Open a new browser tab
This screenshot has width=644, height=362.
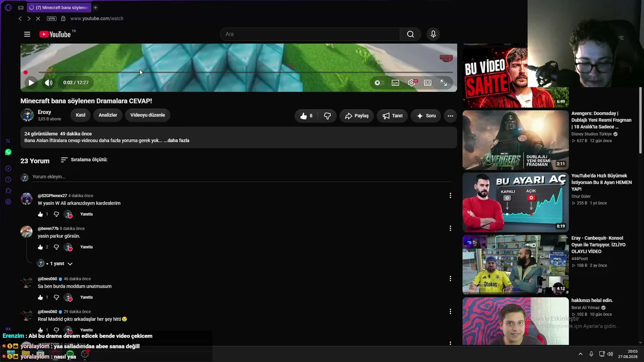point(96,8)
